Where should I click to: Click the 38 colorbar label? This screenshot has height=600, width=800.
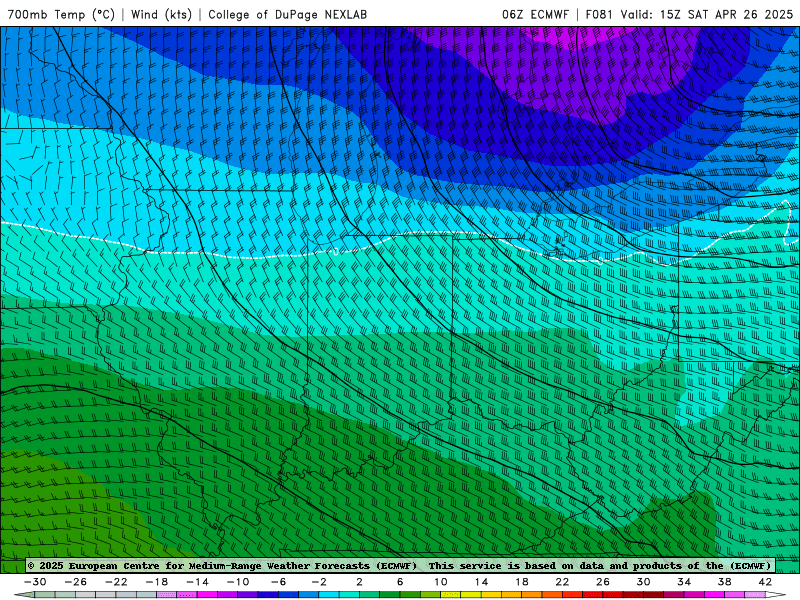[724, 582]
